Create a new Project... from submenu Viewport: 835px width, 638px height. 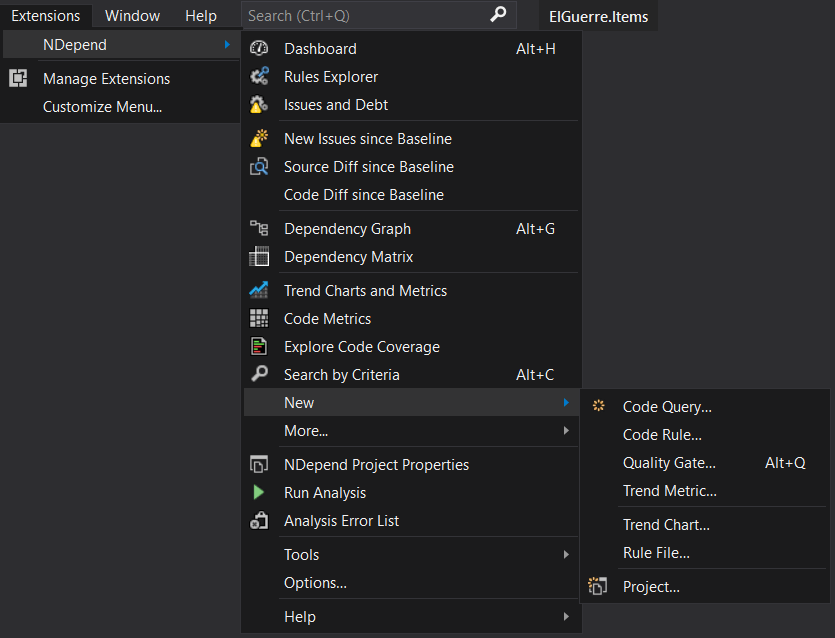(x=651, y=587)
